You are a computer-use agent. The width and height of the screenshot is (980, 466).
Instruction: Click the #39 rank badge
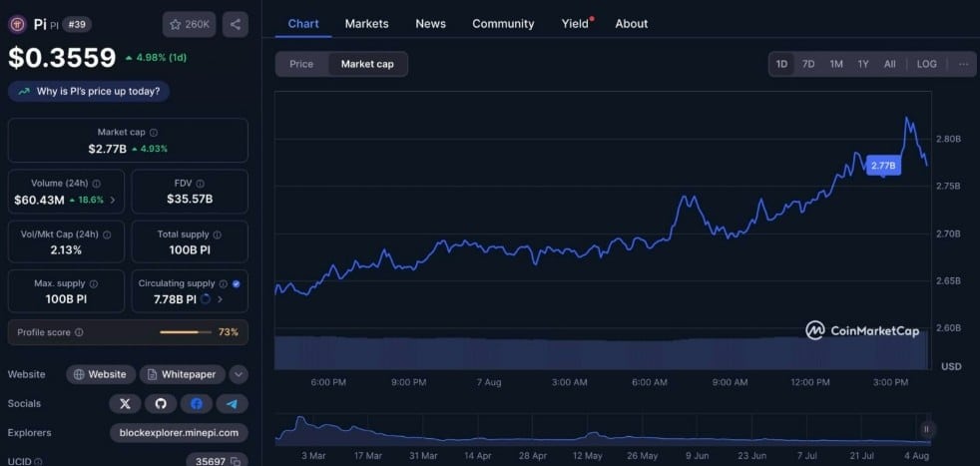coord(77,24)
